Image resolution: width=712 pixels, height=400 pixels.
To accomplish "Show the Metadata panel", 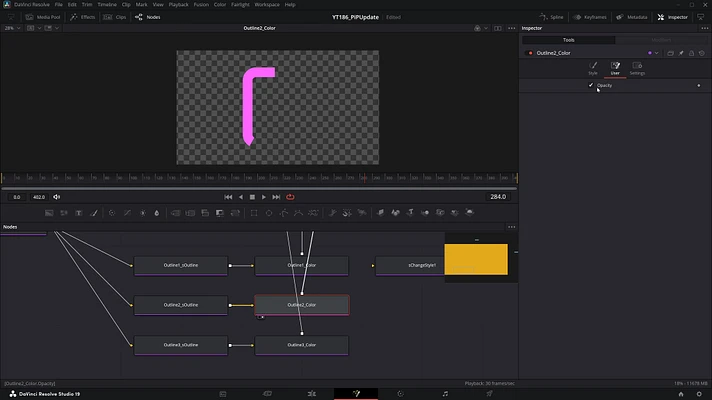I will coord(632,17).
